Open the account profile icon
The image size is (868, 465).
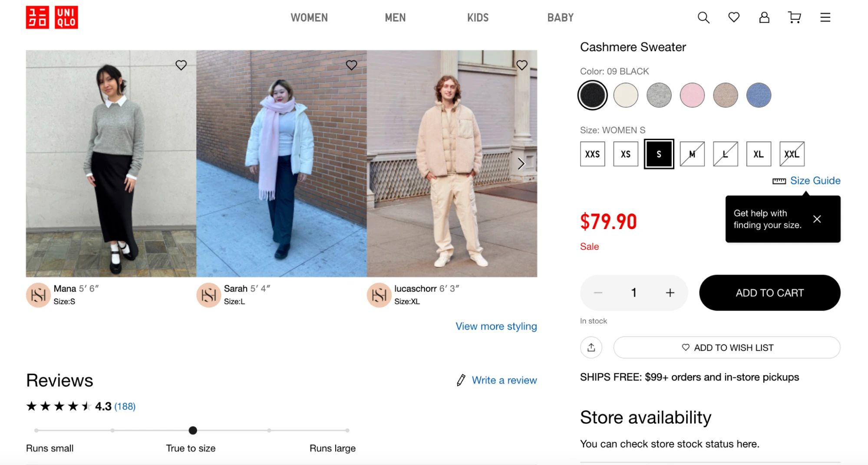click(x=764, y=18)
